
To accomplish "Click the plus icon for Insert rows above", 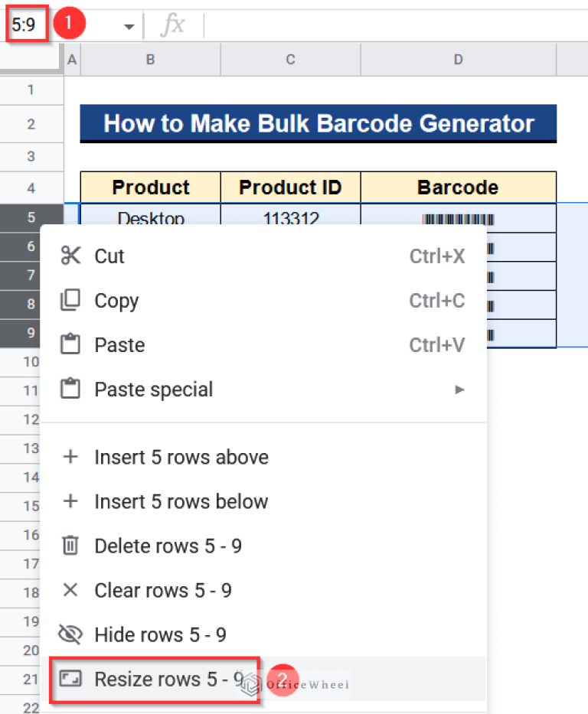I will tap(70, 457).
